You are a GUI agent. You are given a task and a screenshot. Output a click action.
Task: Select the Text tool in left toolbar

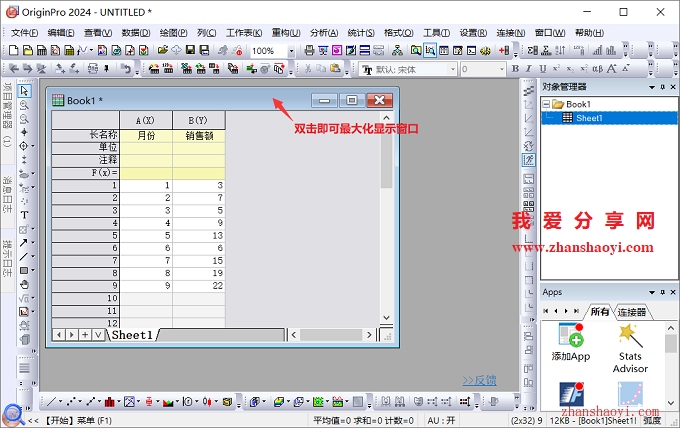(x=24, y=215)
